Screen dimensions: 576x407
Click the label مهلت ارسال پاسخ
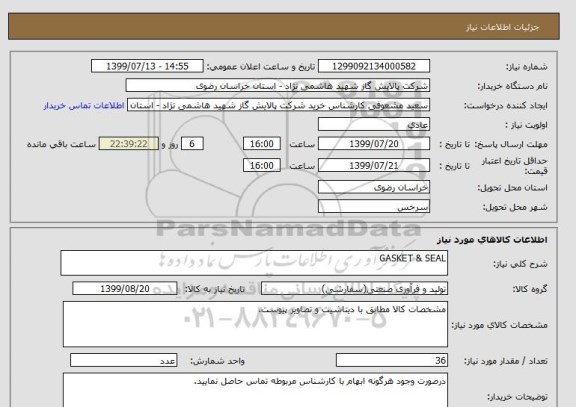[511, 144]
